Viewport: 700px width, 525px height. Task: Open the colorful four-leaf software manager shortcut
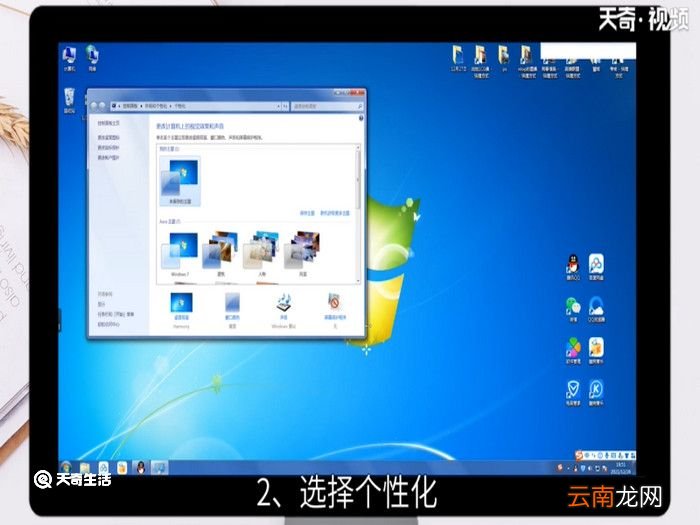click(x=573, y=351)
